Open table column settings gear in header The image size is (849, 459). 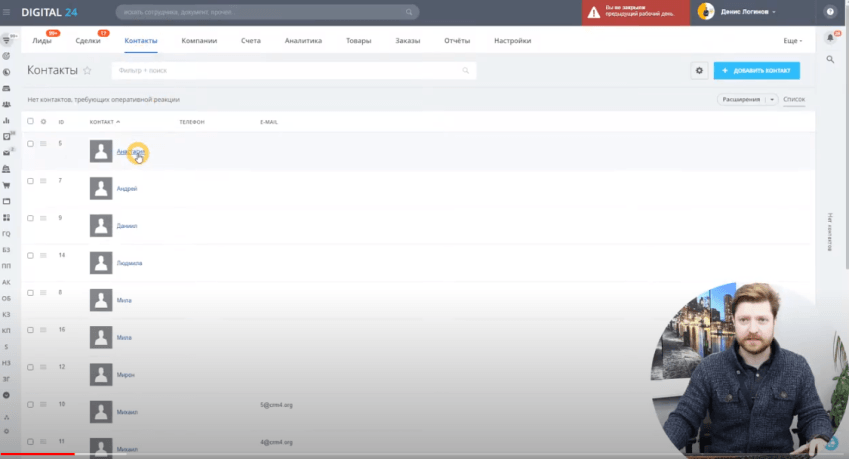point(43,122)
